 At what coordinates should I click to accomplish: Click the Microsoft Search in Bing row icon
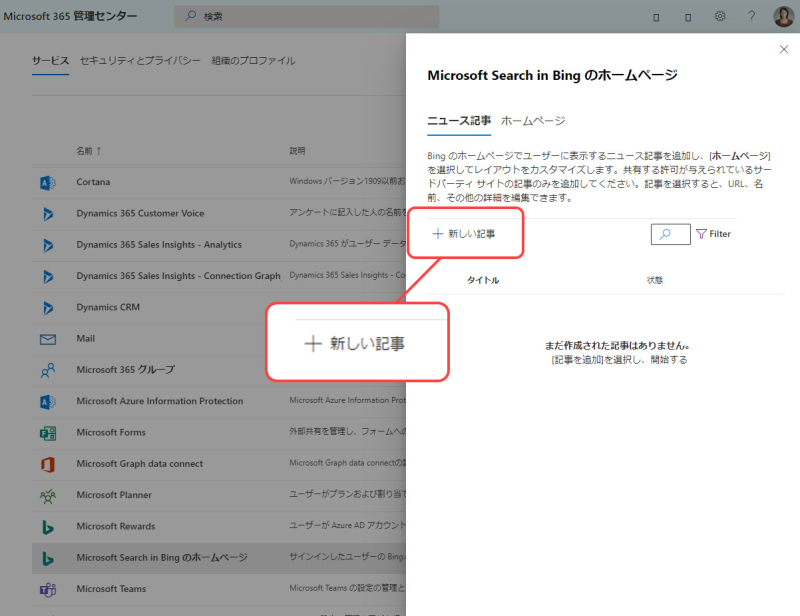coord(48,558)
